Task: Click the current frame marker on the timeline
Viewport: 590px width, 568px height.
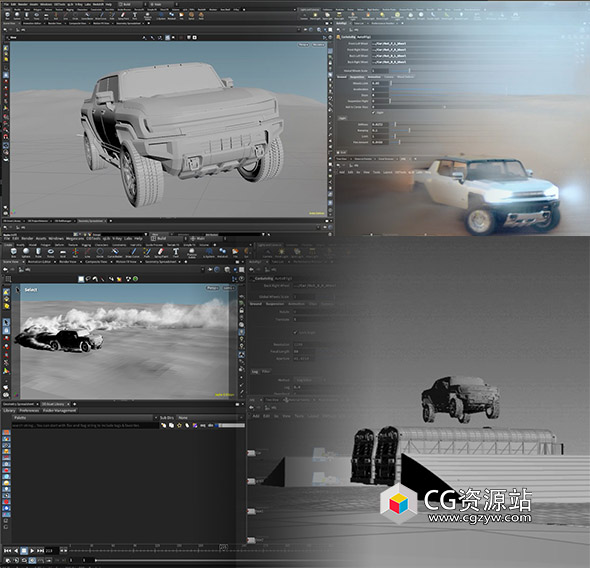Action: click(223, 548)
